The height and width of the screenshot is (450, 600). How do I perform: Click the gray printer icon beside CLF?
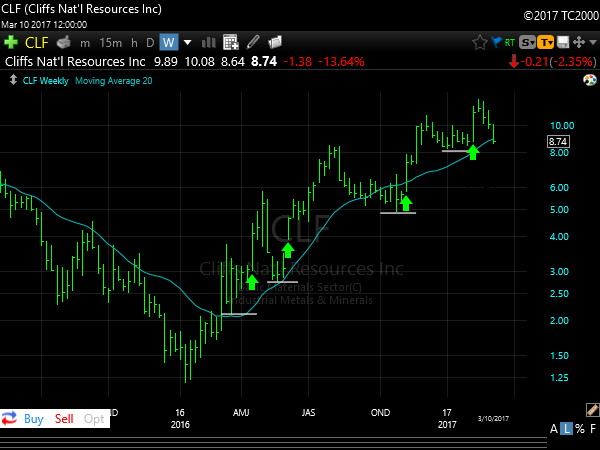[64, 42]
